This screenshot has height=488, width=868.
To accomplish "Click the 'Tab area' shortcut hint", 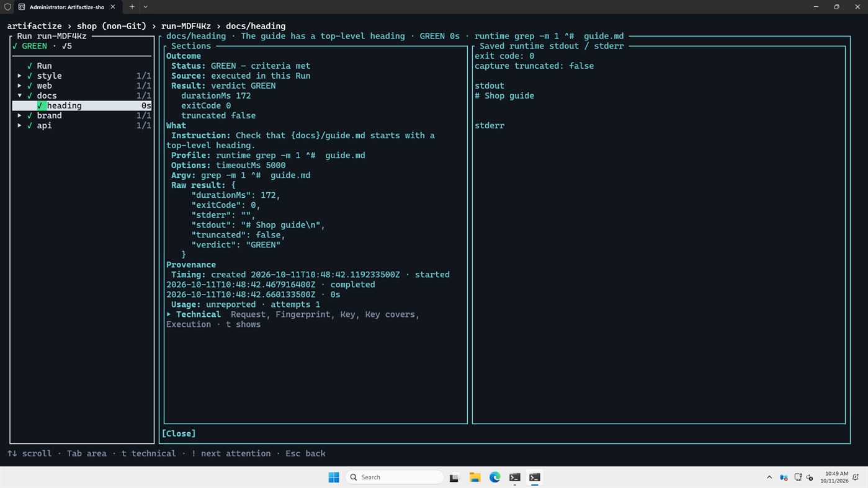I will point(87,453).
